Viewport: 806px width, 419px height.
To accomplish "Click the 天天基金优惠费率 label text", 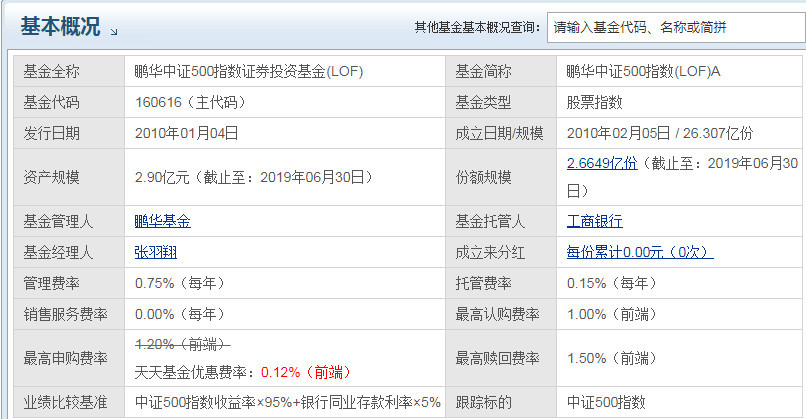I will 196,372.
